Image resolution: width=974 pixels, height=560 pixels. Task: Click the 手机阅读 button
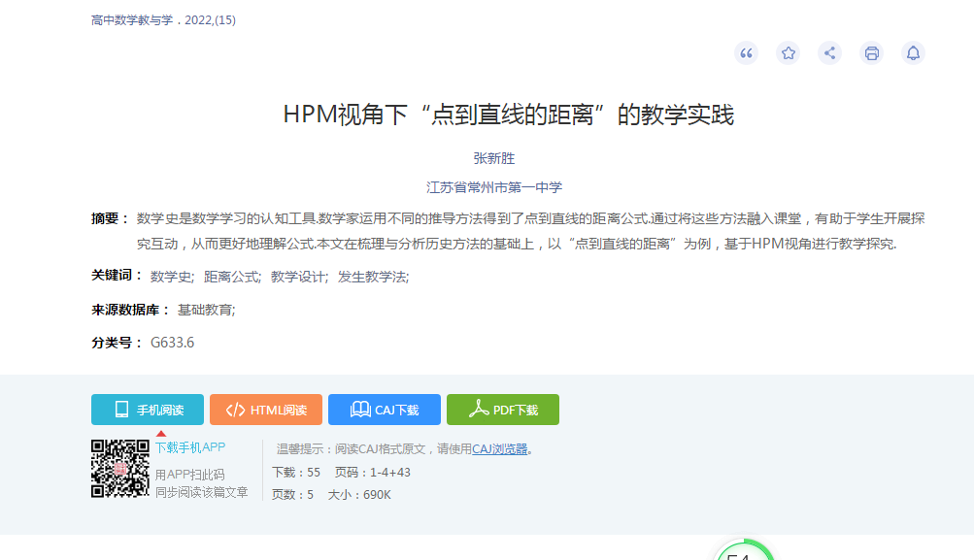click(x=148, y=410)
